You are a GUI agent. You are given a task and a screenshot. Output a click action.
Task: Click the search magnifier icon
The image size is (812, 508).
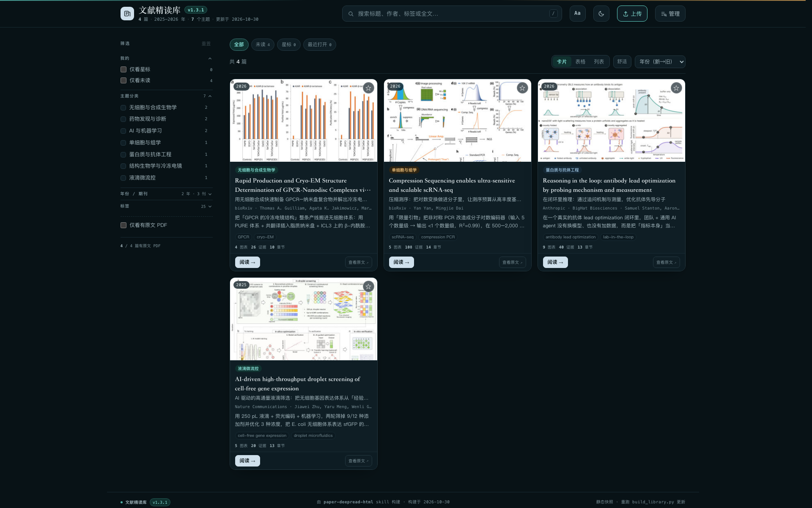[x=351, y=14]
